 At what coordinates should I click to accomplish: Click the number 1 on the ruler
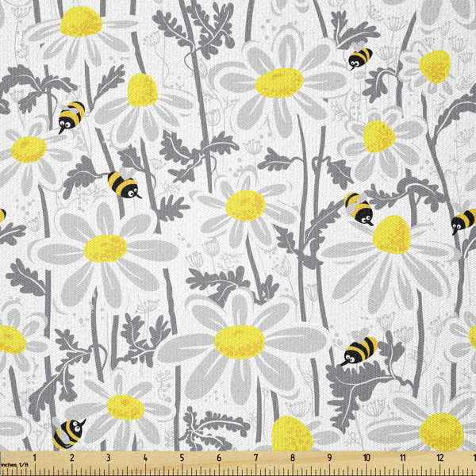[x=34, y=458]
